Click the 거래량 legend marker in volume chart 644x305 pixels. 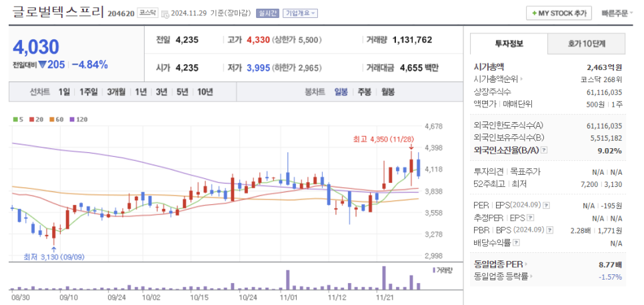tap(434, 270)
